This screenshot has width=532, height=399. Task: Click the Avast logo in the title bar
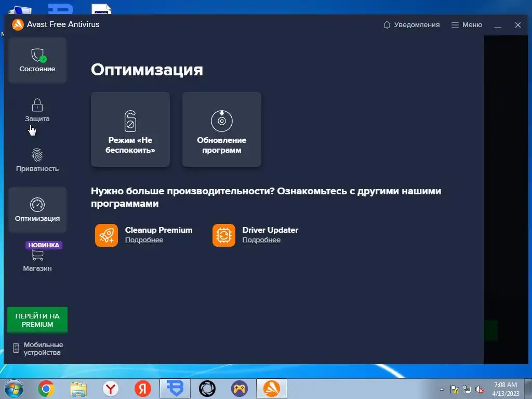click(18, 24)
